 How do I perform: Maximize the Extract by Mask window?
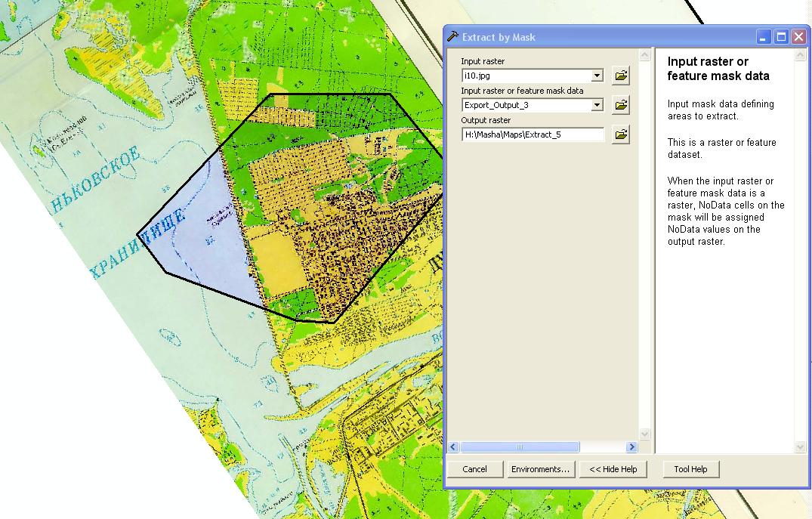coord(782,37)
